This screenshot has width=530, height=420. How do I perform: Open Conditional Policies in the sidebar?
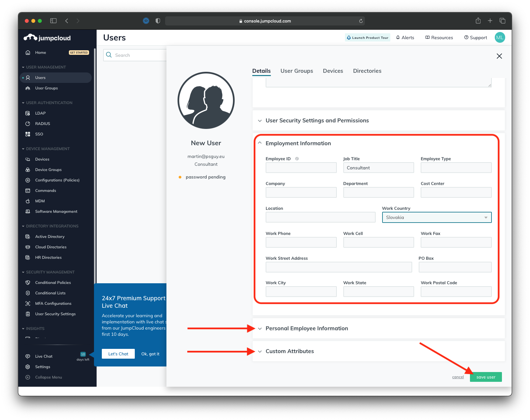(x=53, y=283)
